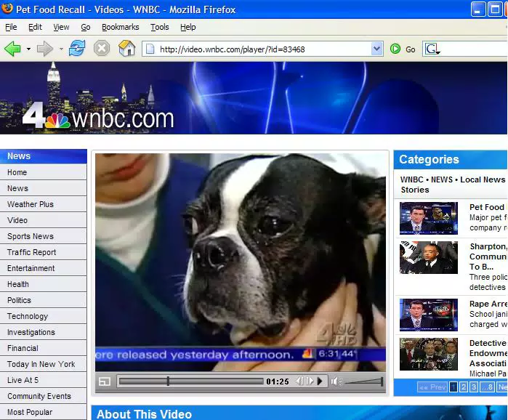Click the Prev pagination button

432,387
